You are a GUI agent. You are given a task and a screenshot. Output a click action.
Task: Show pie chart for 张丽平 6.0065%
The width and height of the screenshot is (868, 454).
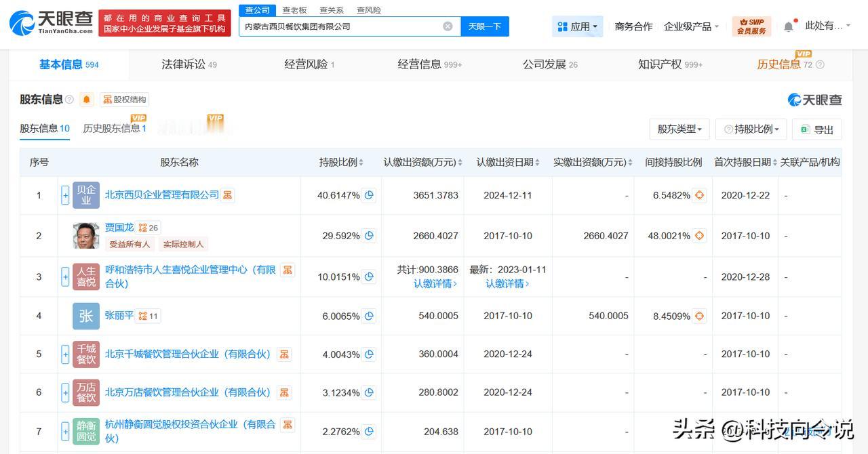pyautogui.click(x=369, y=316)
